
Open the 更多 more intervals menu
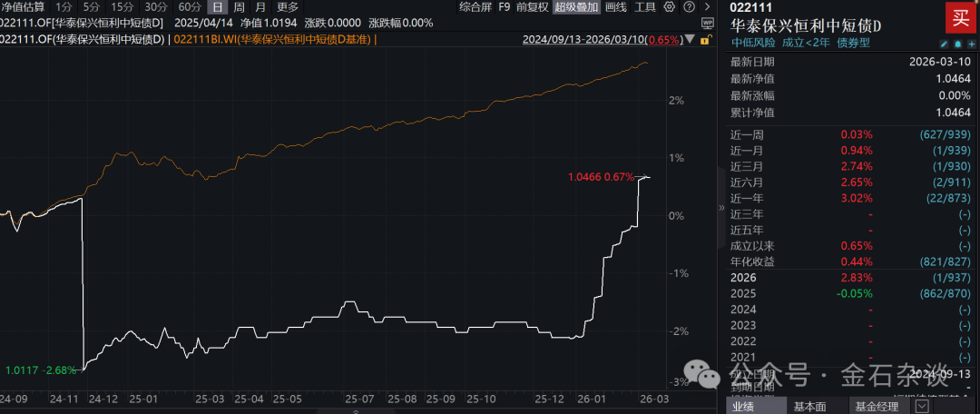(x=288, y=7)
